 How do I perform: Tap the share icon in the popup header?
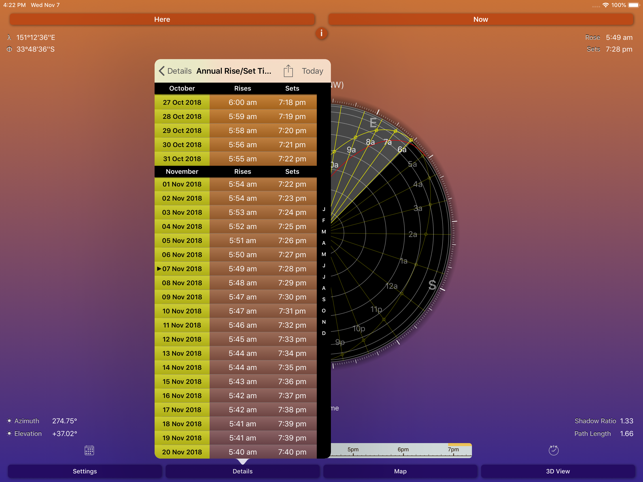pyautogui.click(x=288, y=71)
